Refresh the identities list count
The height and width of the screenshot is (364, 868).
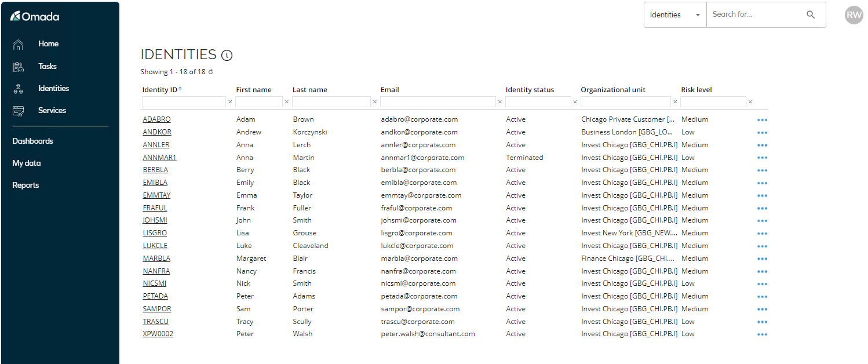(x=211, y=72)
